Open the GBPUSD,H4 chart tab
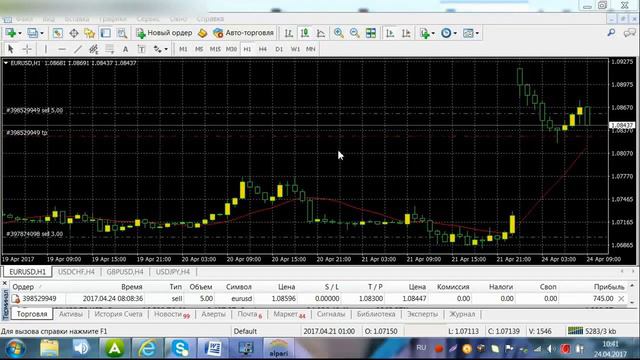640x360 pixels. [125, 272]
